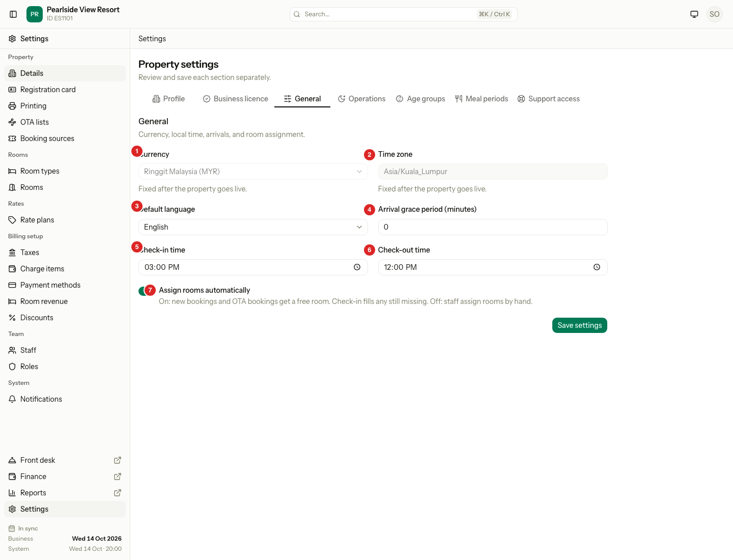Click the tag icon for Rate plans
733x560 pixels.
(x=12, y=220)
